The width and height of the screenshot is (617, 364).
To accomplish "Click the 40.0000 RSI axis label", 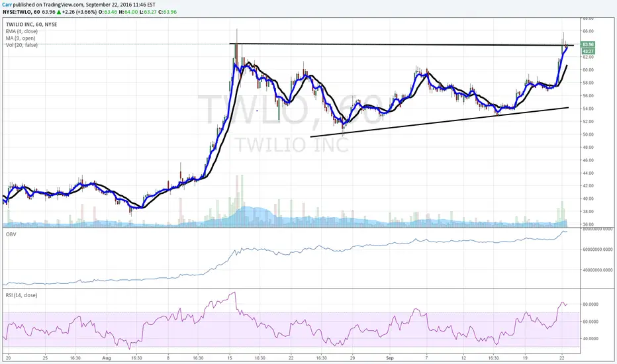I will pyautogui.click(x=591, y=338).
